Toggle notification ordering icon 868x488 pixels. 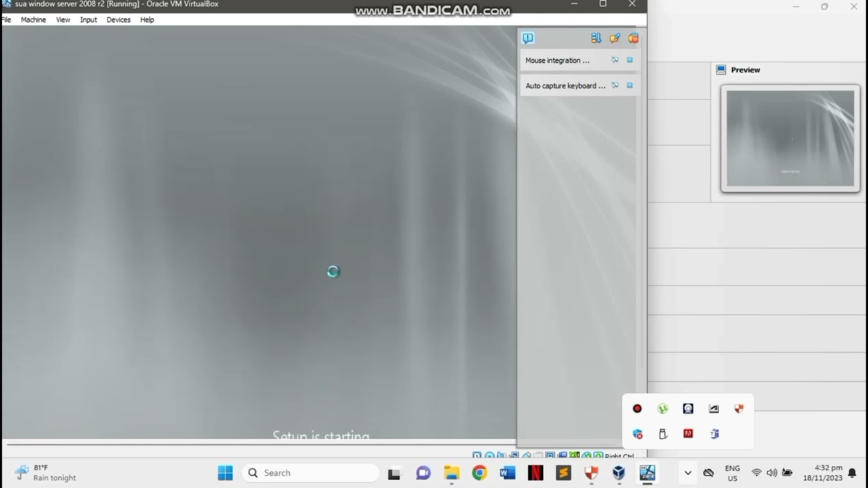pyautogui.click(x=596, y=38)
